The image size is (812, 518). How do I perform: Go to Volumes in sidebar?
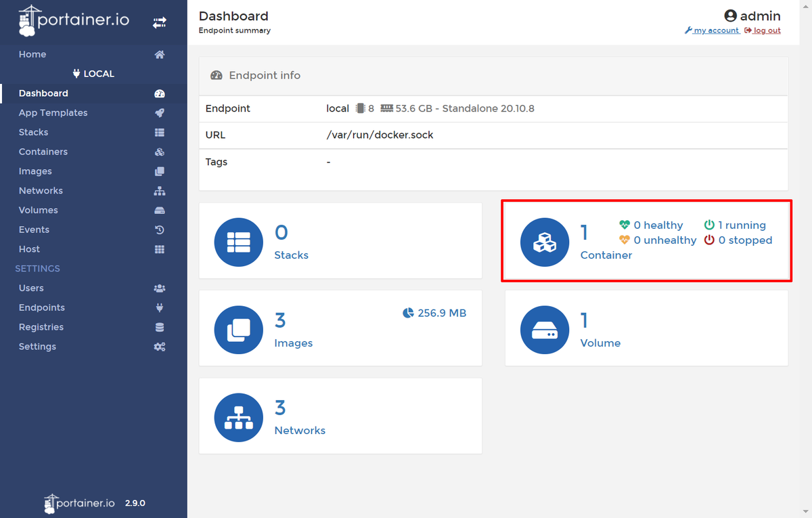click(x=38, y=210)
